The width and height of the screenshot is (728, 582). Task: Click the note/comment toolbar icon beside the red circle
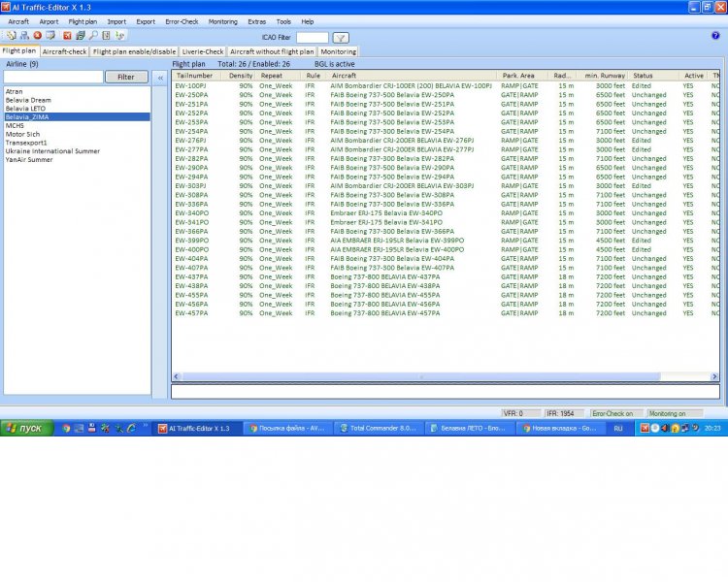50,35
